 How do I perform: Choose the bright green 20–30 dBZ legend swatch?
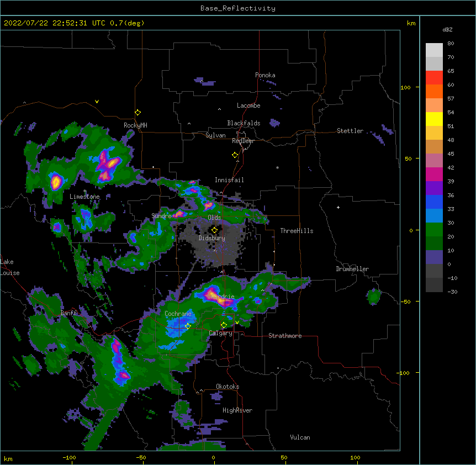click(x=434, y=230)
